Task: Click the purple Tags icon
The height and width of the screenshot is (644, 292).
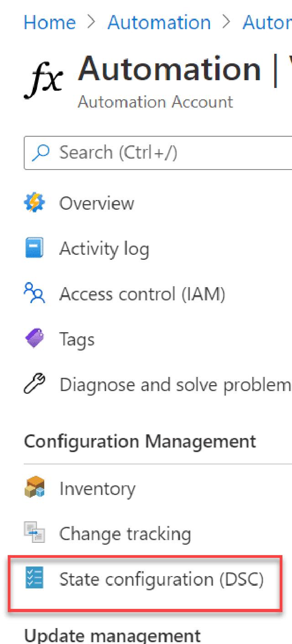Action: pyautogui.click(x=34, y=340)
